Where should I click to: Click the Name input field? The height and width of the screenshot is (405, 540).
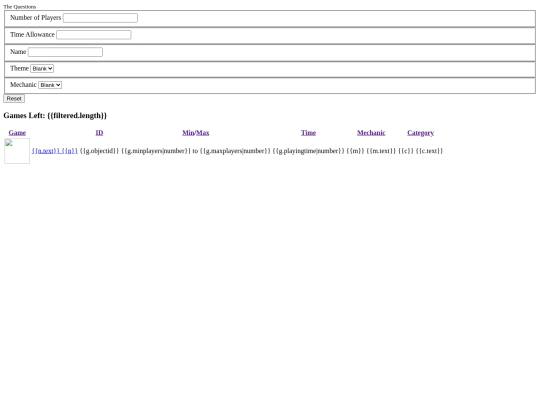pyautogui.click(x=65, y=52)
